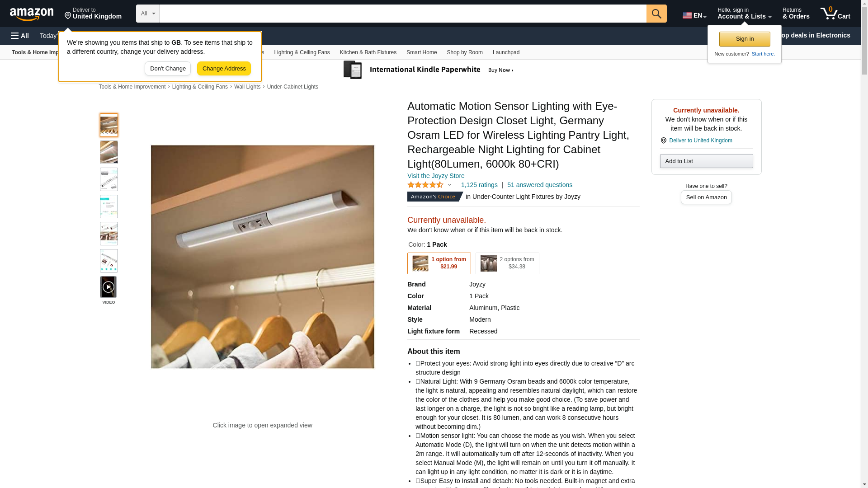Open the EN language dropdown

tap(694, 15)
